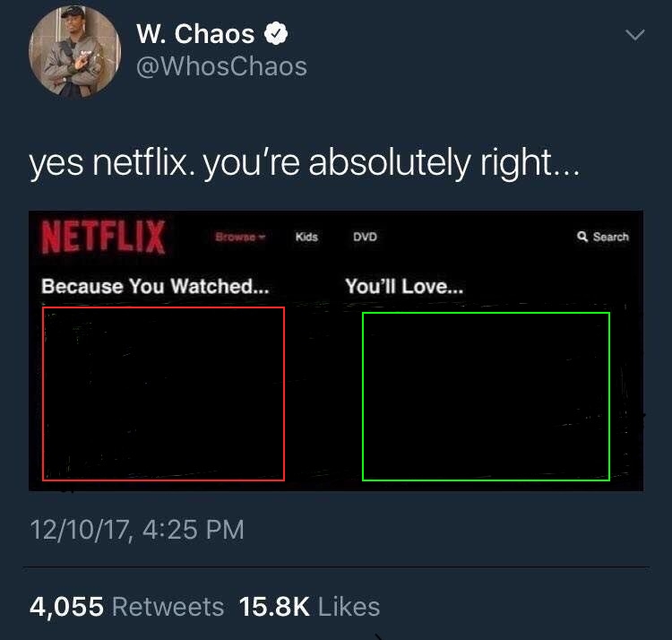Screen dimensions: 672x640
Task: Click the red NETFLIX logo
Action: tap(103, 237)
